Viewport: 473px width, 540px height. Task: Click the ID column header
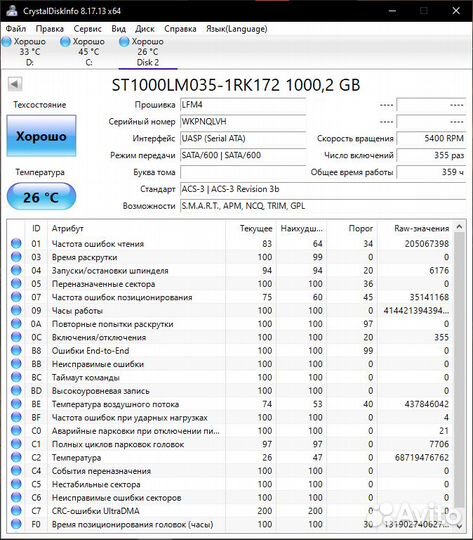tap(36, 228)
